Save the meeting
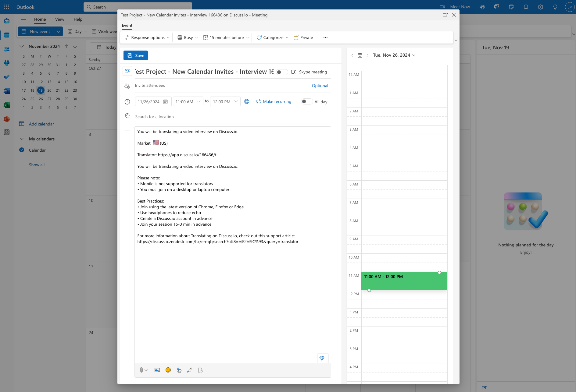The width and height of the screenshot is (576, 392). click(x=136, y=55)
